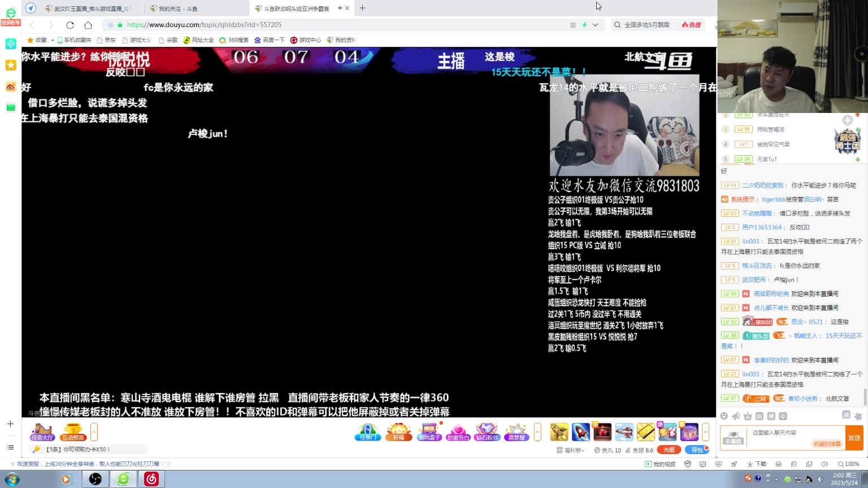Switch to the 武汉吖王直播 tab
The height and width of the screenshot is (488, 868).
[92, 8]
